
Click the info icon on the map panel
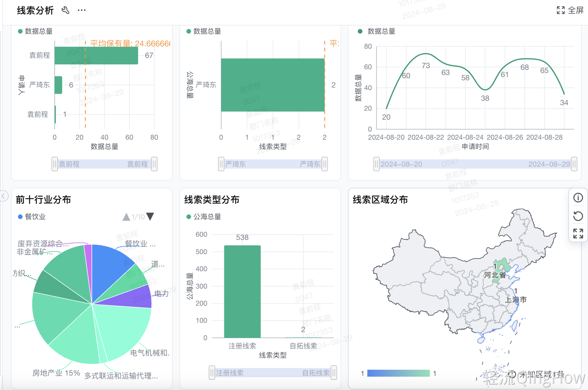coord(578,198)
